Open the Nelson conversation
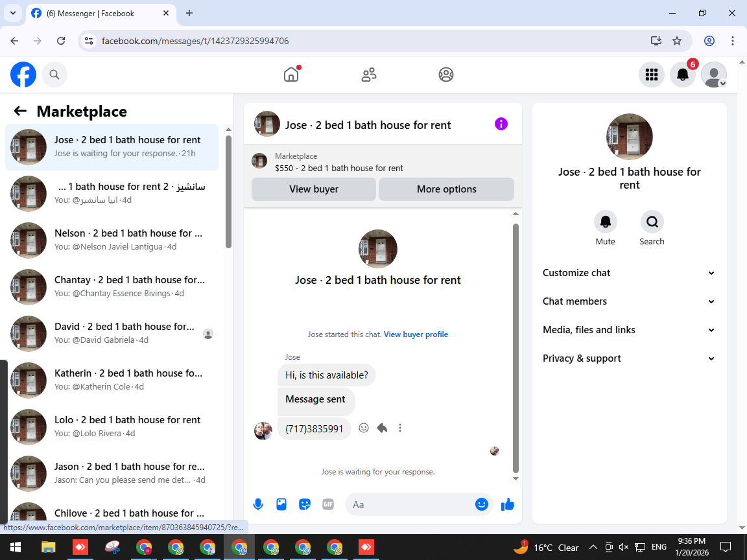 (x=112, y=240)
